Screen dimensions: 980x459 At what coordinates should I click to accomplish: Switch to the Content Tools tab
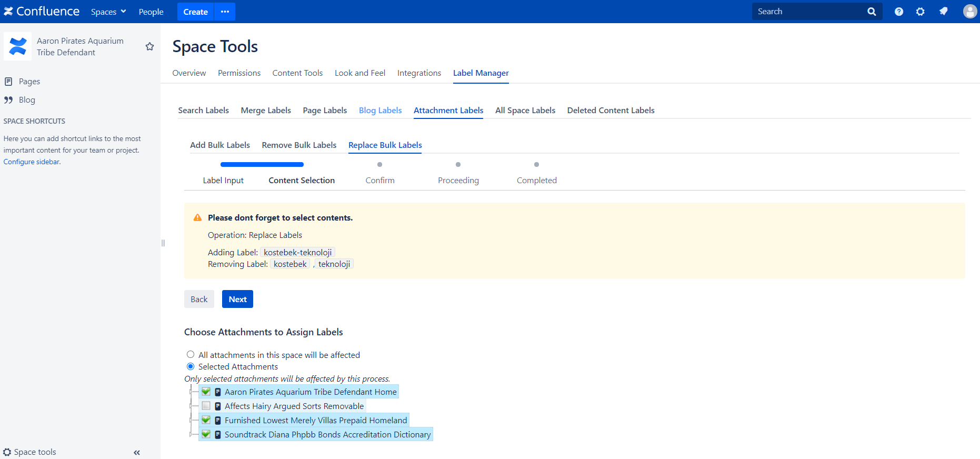coord(297,73)
